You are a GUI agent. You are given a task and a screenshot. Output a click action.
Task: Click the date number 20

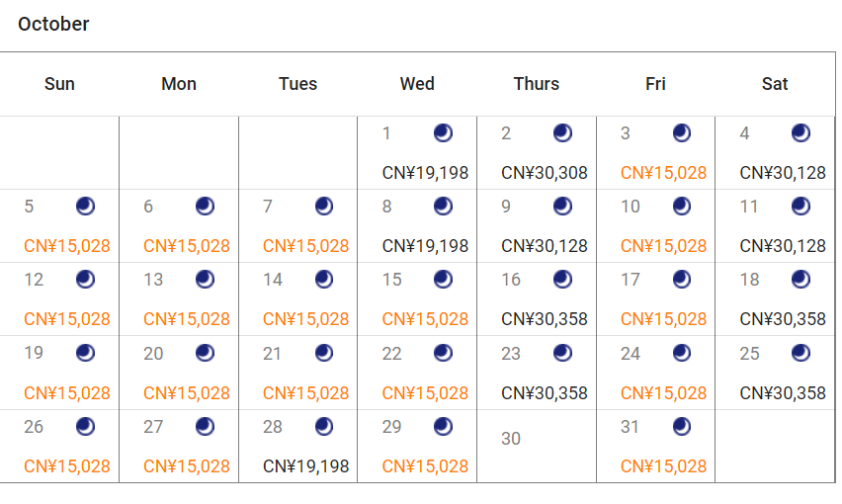[x=153, y=354]
